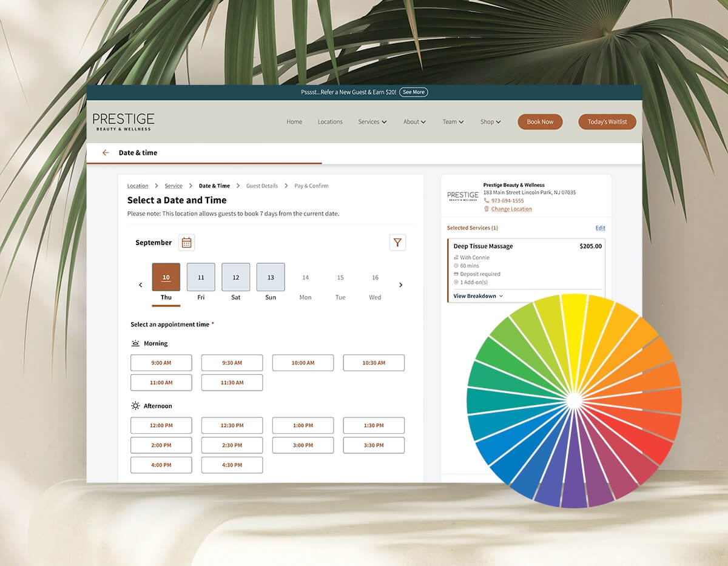Click the Deep Tissue Massage service title
The image size is (728, 566).
pyautogui.click(x=483, y=246)
